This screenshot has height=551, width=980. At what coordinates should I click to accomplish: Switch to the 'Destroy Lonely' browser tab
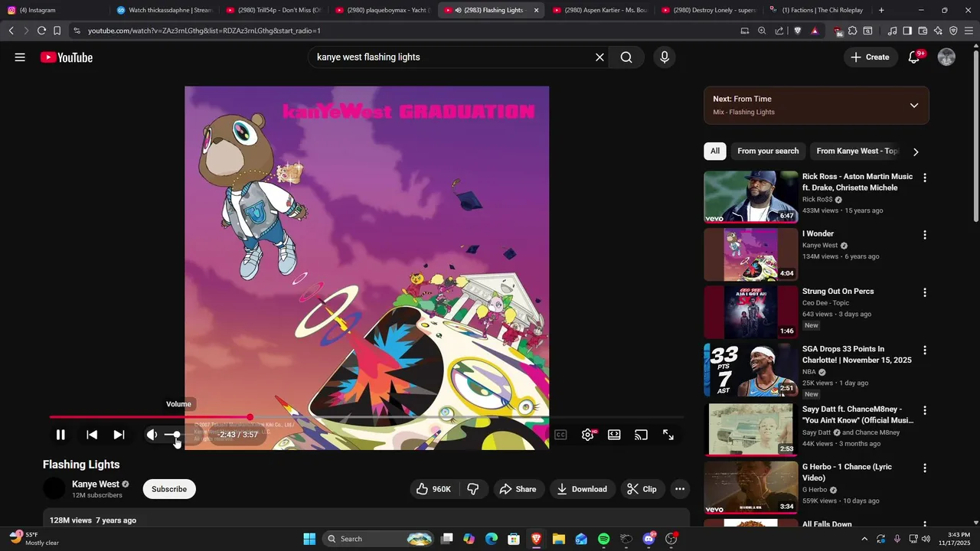coord(709,10)
